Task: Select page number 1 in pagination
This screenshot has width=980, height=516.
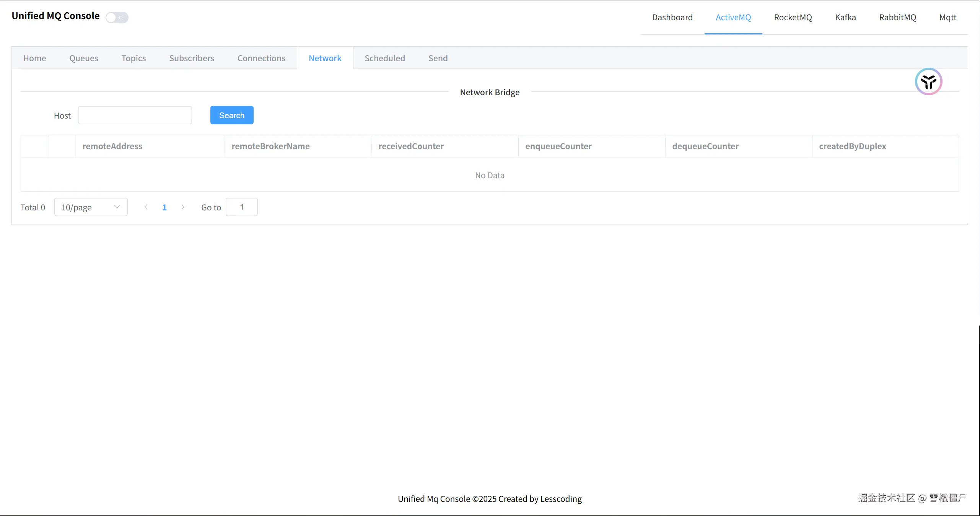Action: pyautogui.click(x=164, y=207)
